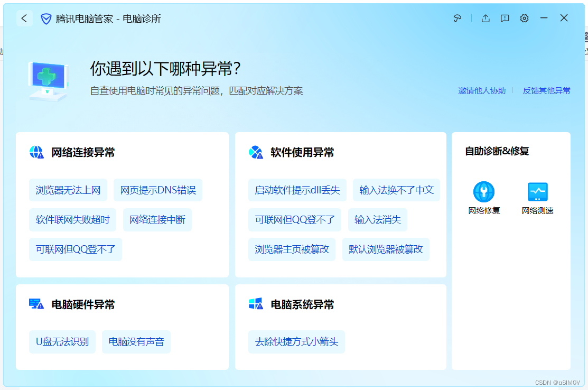Viewport: 588px width, 390px height.
Task: Choose 默认浏览器被篡改 issue
Action: 386,249
